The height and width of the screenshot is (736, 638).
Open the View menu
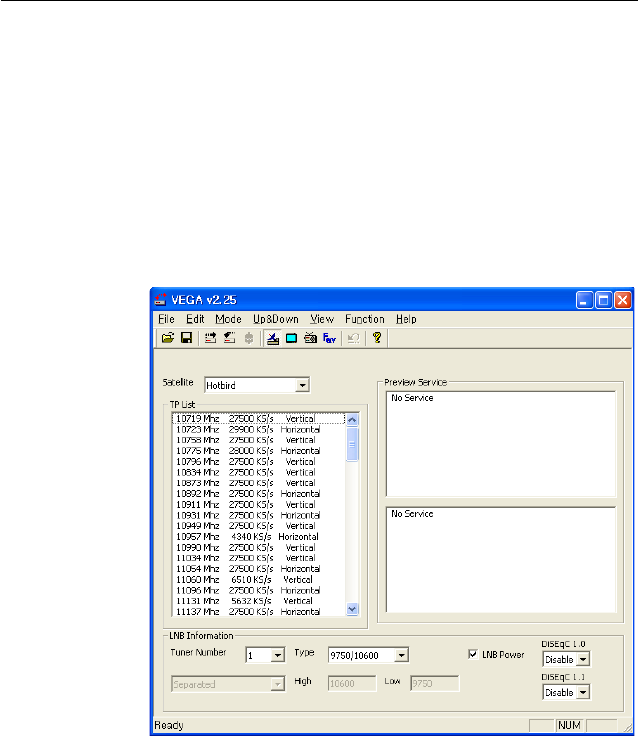point(322,319)
